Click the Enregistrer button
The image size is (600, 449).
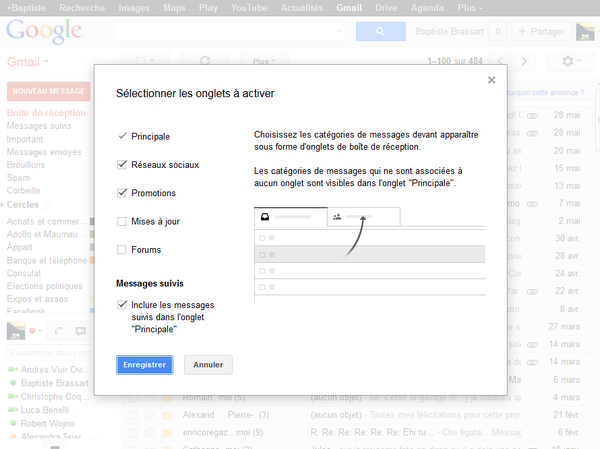[145, 365]
